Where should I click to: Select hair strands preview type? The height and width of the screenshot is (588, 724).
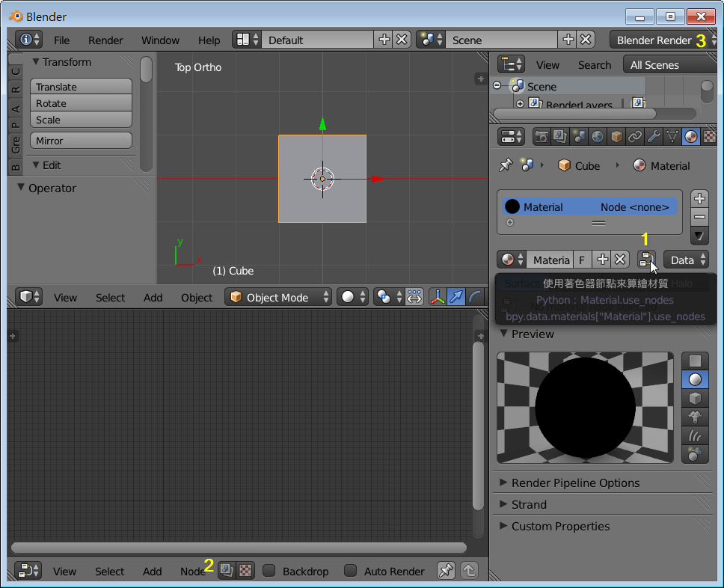point(695,435)
